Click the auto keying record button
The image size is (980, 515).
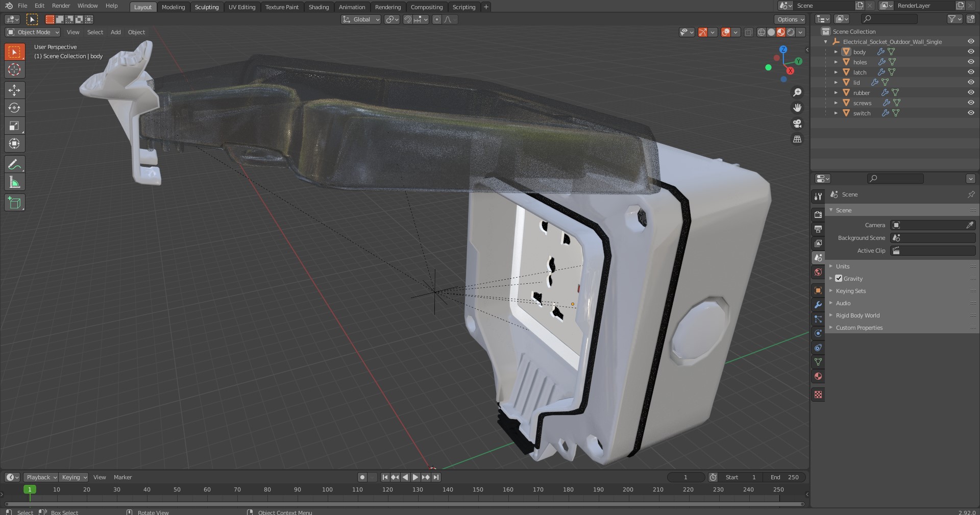(362, 477)
